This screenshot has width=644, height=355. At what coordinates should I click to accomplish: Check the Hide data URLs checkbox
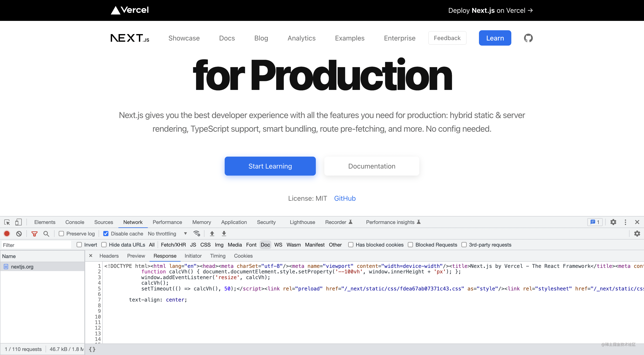coord(104,245)
